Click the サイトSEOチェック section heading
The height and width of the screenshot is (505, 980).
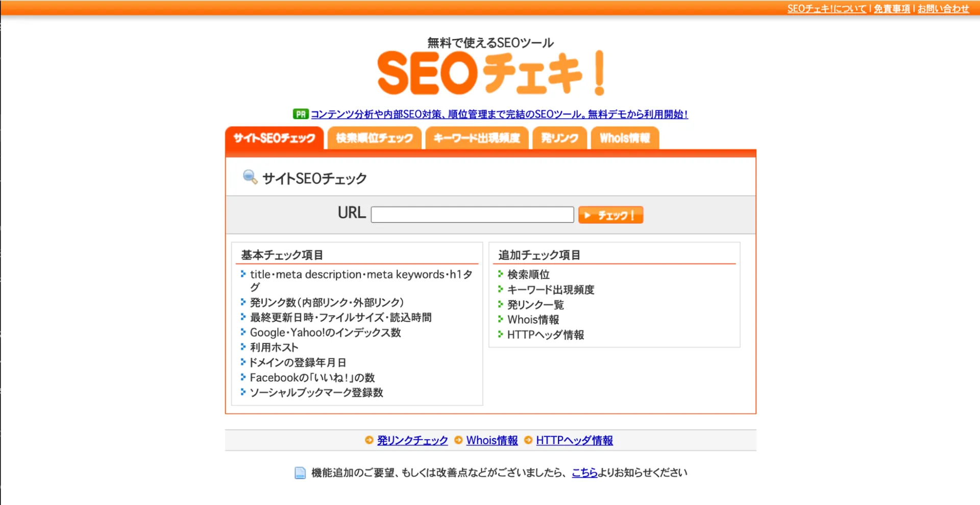click(x=314, y=178)
